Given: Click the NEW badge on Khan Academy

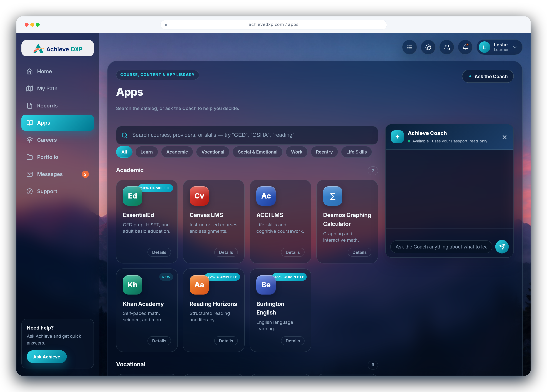Looking at the screenshot, I should [x=166, y=277].
